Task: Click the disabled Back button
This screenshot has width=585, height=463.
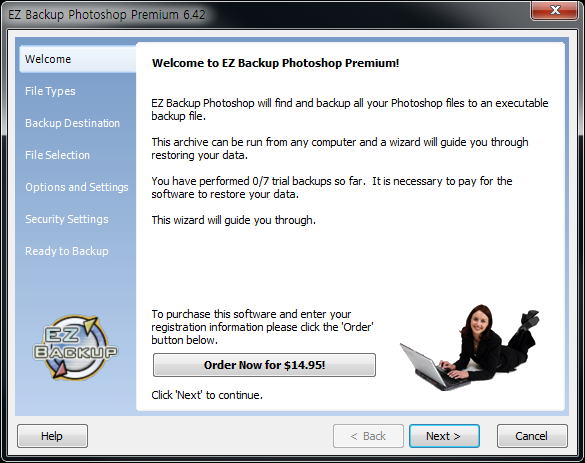Action: [368, 436]
